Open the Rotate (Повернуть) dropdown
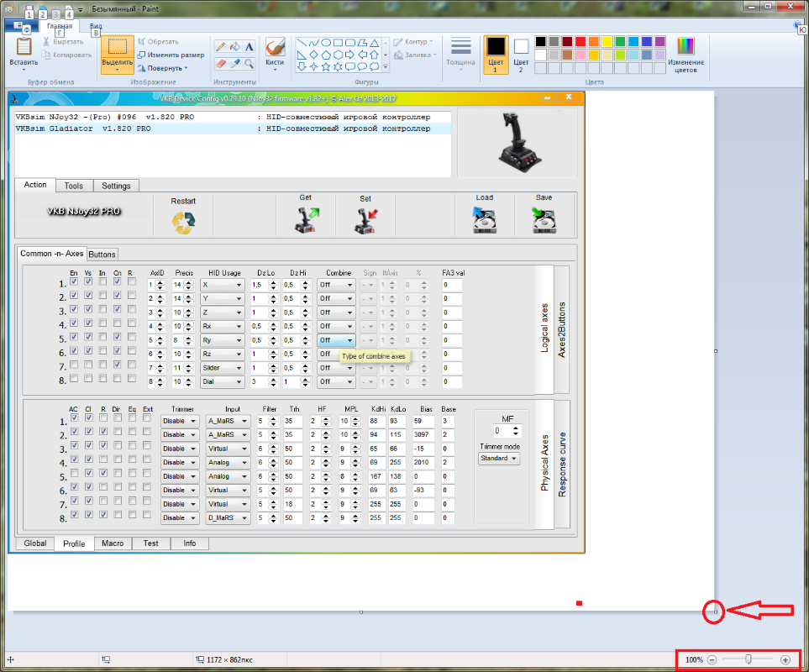The height and width of the screenshot is (672, 809). pyautogui.click(x=162, y=68)
